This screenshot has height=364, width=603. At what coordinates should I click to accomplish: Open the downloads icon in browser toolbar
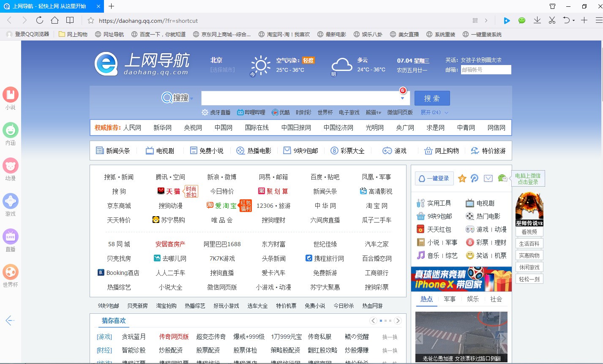click(x=536, y=20)
